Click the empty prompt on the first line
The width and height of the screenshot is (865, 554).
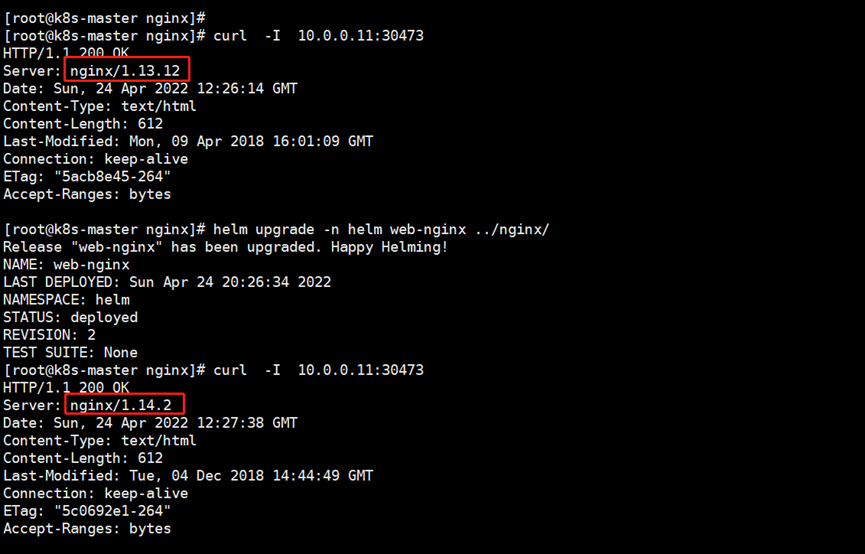[x=105, y=18]
